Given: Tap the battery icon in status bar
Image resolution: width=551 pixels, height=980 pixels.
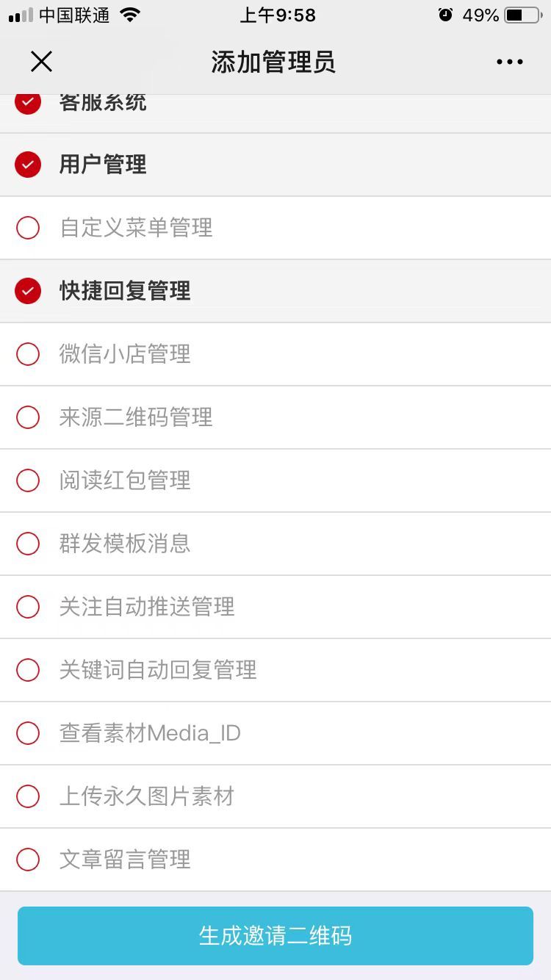Looking at the screenshot, I should (x=522, y=15).
